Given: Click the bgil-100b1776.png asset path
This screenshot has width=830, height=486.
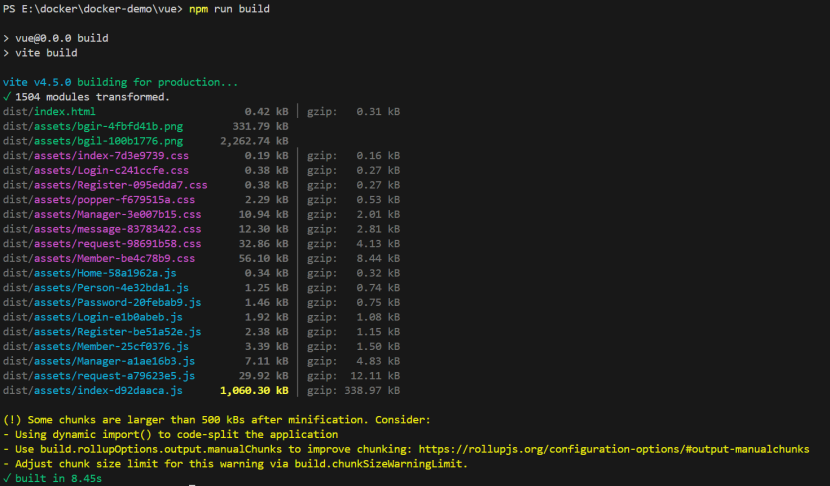Looking at the screenshot, I should point(93,141).
